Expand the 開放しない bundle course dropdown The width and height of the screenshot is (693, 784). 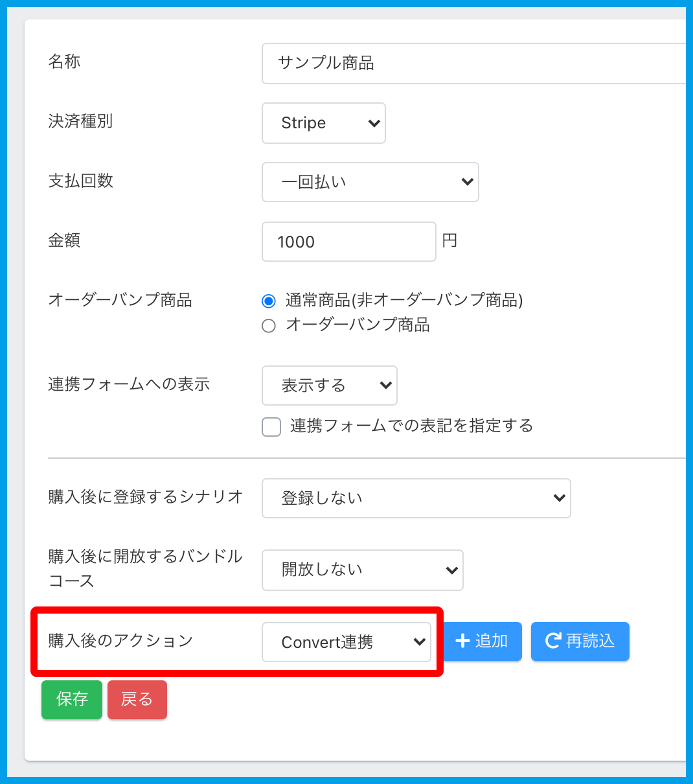click(362, 570)
